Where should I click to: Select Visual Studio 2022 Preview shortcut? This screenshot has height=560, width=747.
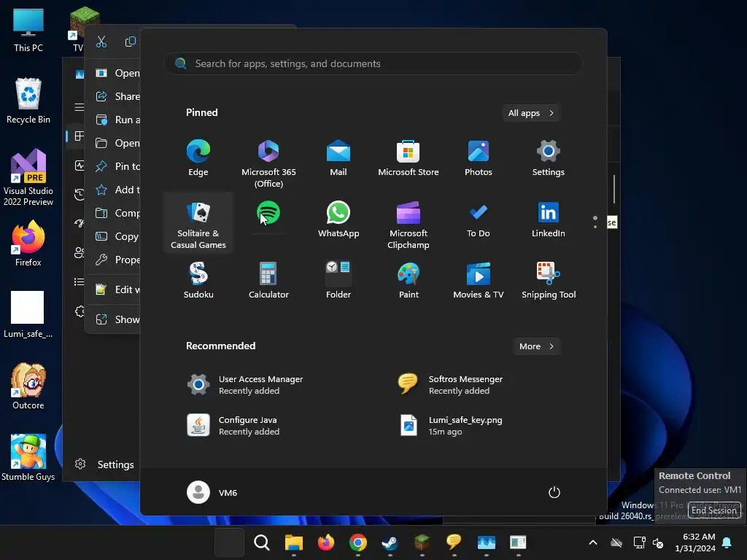tap(28, 177)
